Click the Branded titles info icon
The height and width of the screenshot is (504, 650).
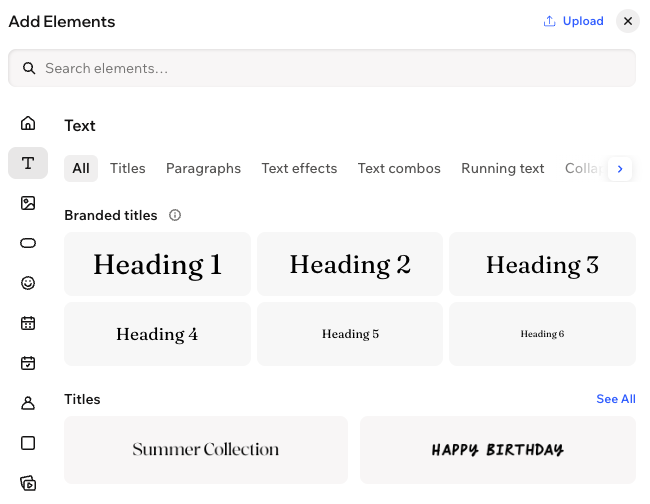tap(175, 215)
